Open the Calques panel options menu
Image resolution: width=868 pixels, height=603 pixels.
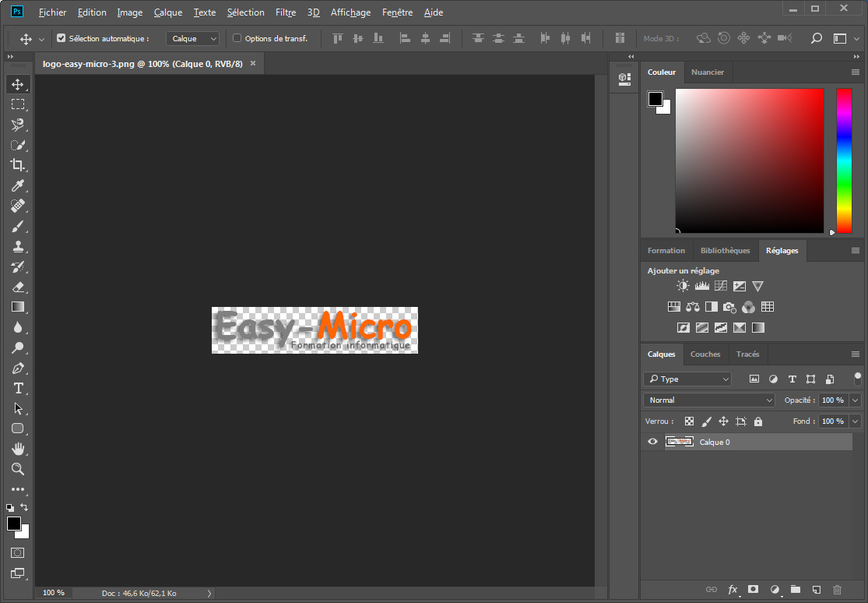click(856, 354)
